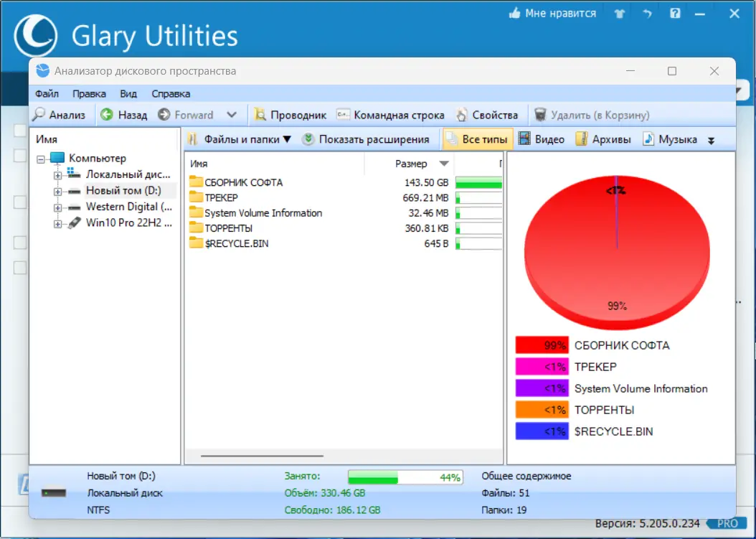This screenshot has width=756, height=539.
Task: Click the red СБОРНИК СОФТА legend swatch
Action: [x=542, y=345]
